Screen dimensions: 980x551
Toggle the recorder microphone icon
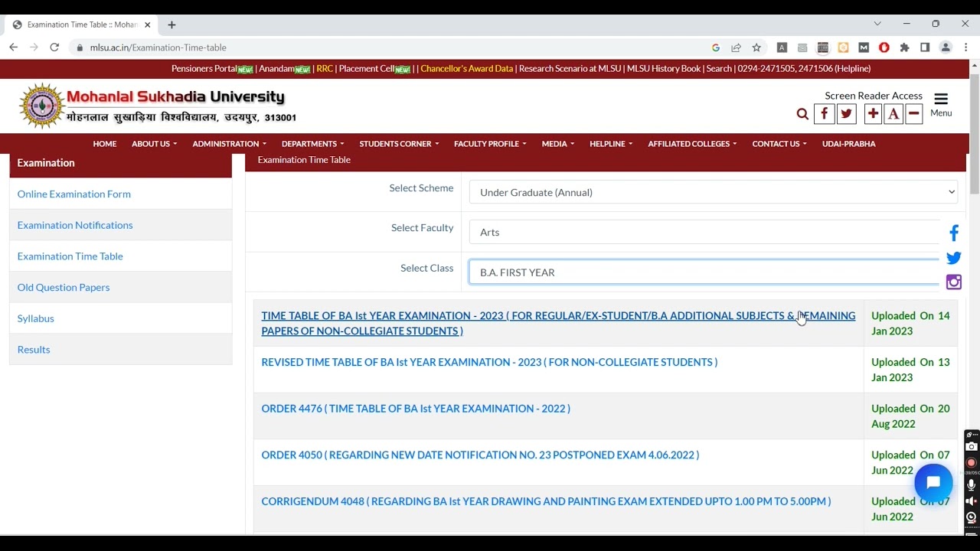pos(972,484)
